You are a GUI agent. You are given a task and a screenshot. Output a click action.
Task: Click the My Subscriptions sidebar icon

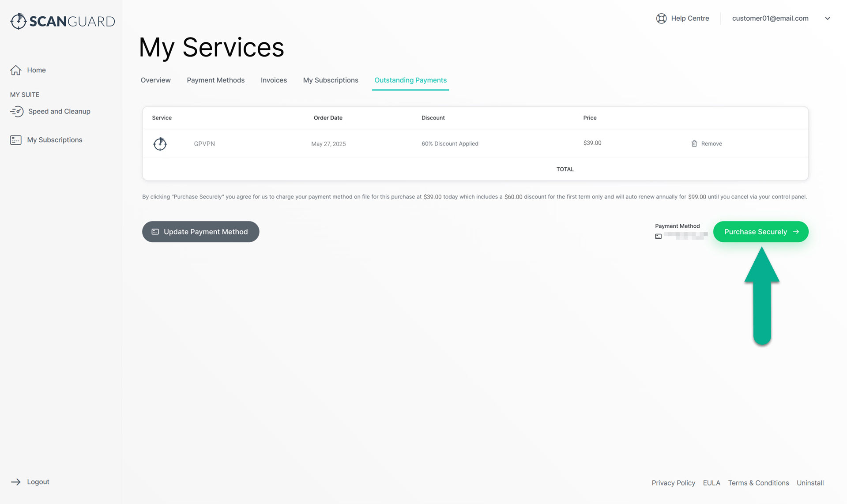coord(16,140)
